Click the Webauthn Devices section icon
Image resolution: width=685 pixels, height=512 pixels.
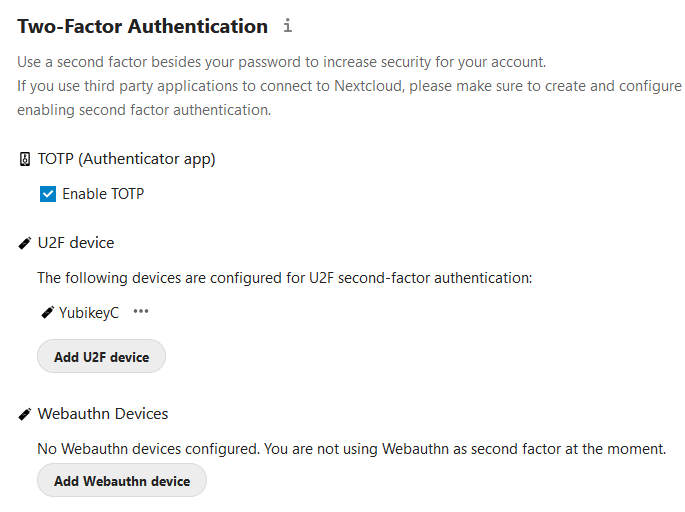(25, 414)
